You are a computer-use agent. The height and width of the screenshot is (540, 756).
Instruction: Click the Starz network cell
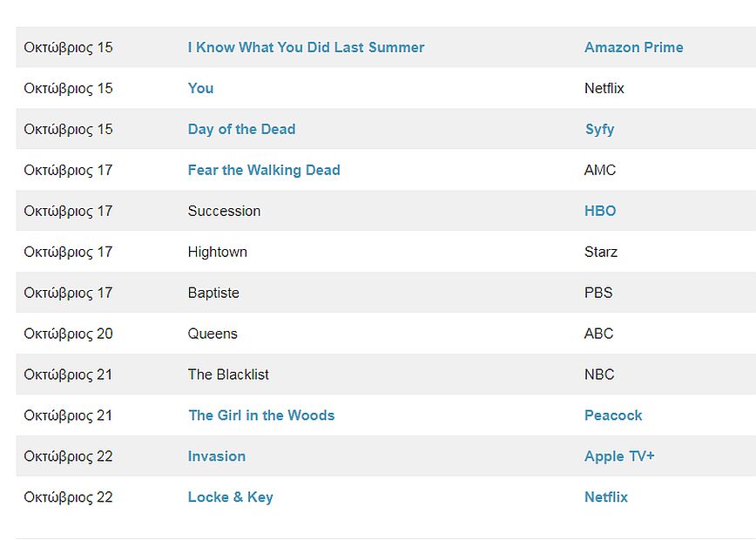point(601,252)
